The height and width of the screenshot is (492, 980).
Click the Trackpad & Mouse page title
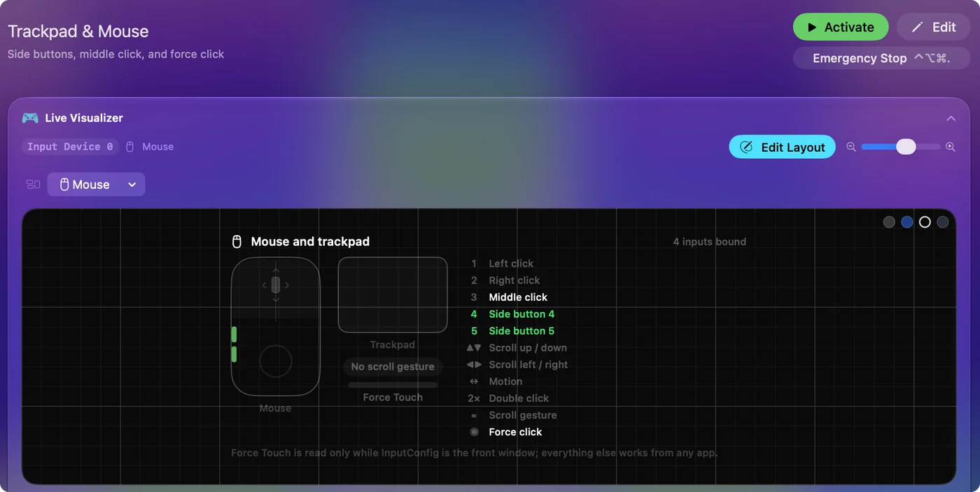point(78,31)
